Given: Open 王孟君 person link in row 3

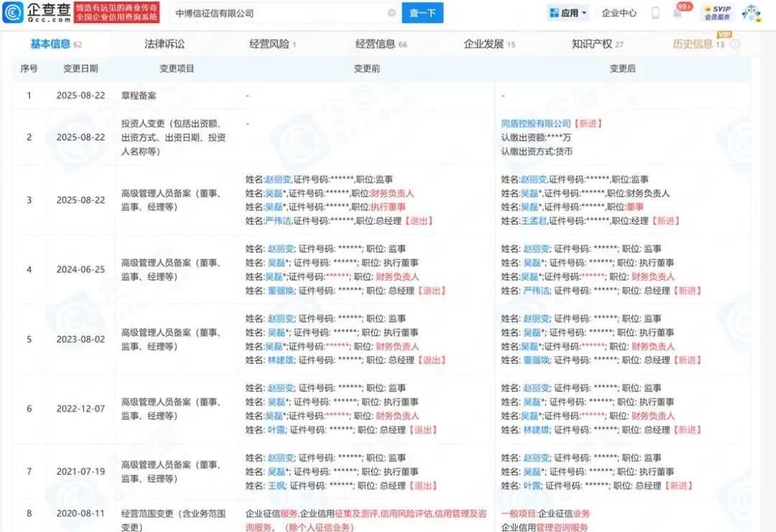Looking at the screenshot, I should point(533,221).
